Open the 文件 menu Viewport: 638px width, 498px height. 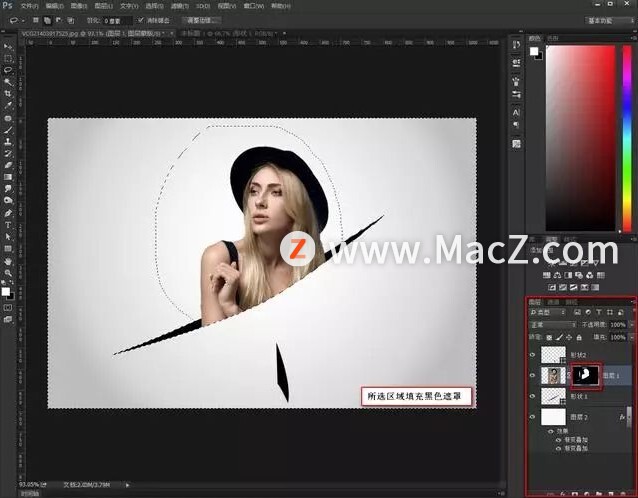pos(29,6)
